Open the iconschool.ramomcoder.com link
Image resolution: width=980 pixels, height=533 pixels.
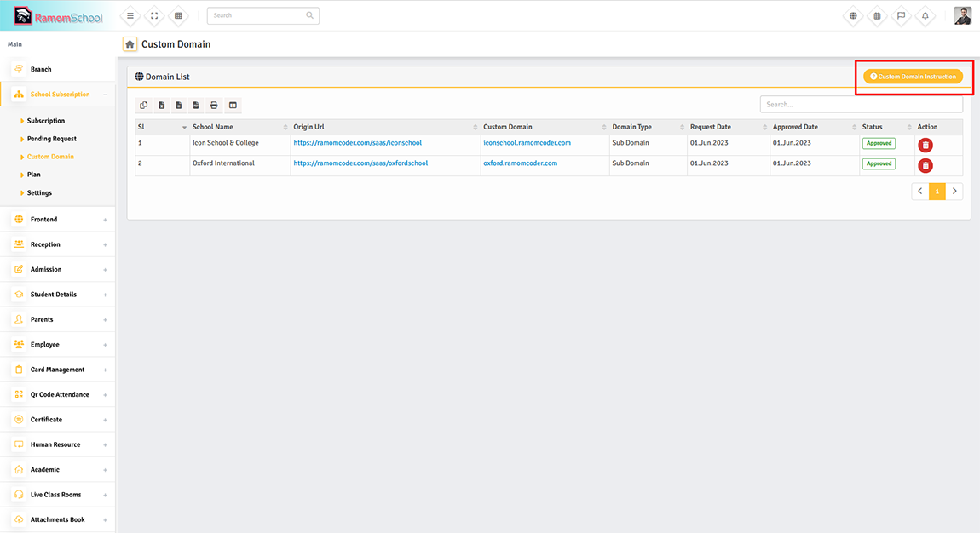(527, 143)
